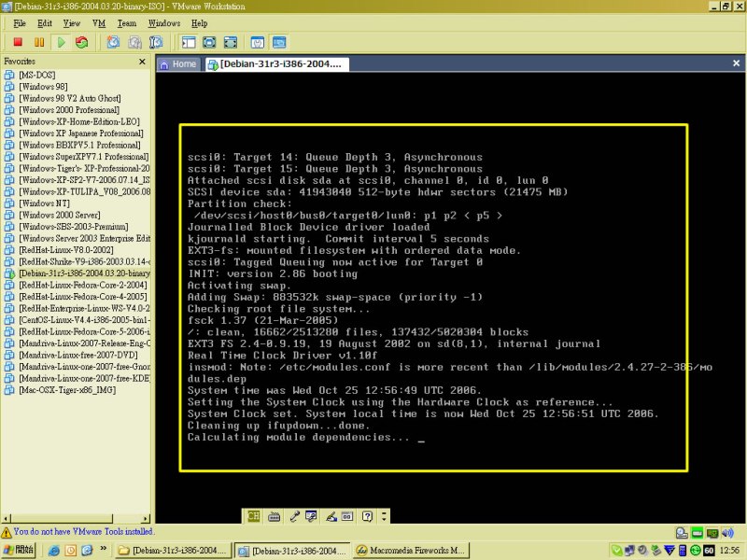Open the Windows menu
Image resolution: width=747 pixels, height=560 pixels.
pyautogui.click(x=164, y=23)
